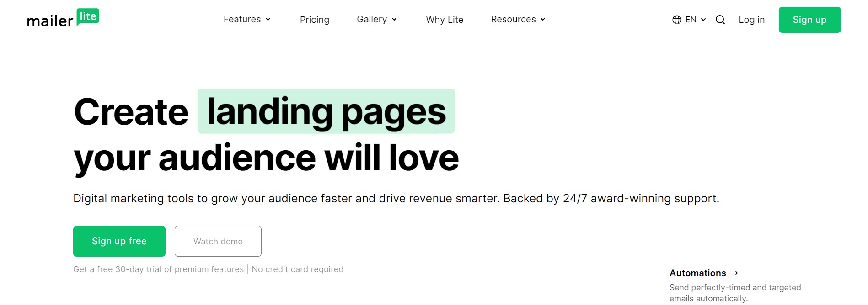Click the Watch demo button
Screen dimensions: 868x305
[x=218, y=241]
